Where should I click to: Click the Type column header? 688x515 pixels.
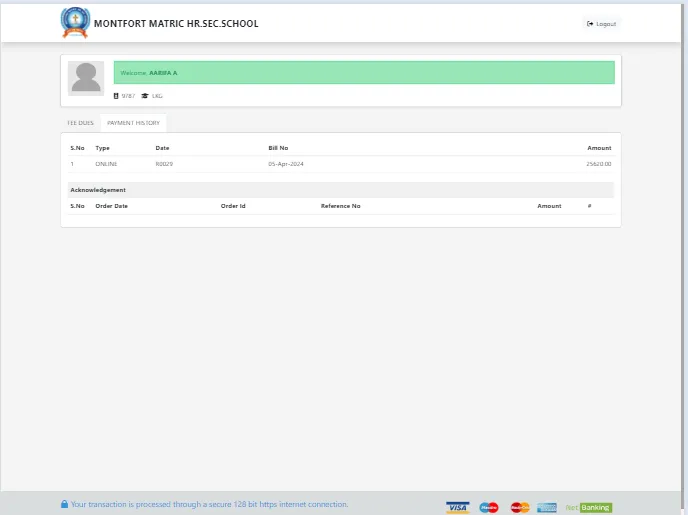tap(102, 148)
